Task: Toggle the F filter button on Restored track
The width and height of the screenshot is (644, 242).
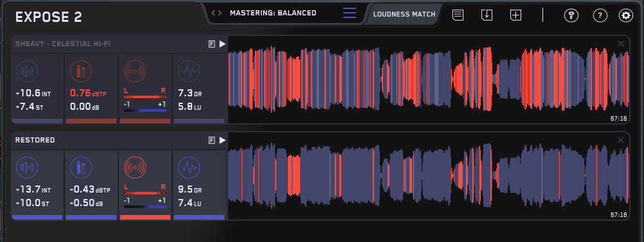Action: 212,141
